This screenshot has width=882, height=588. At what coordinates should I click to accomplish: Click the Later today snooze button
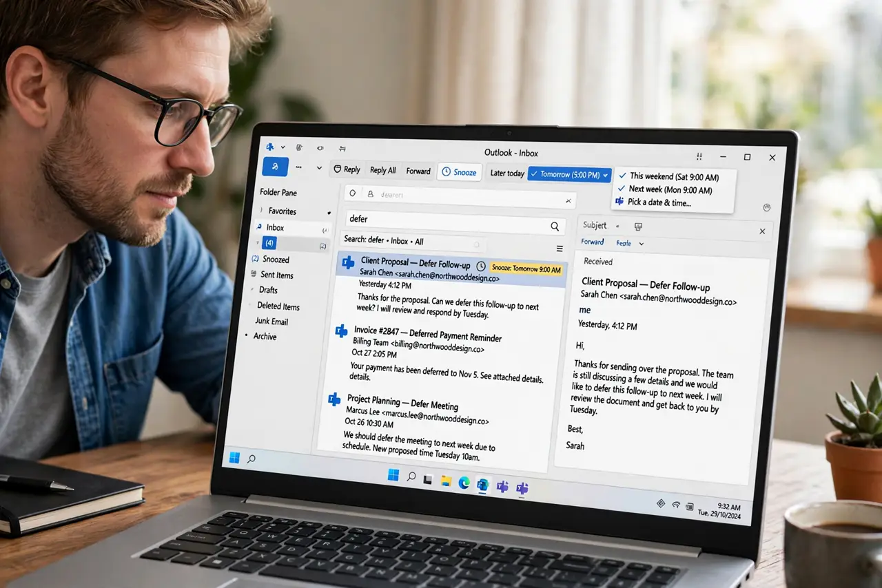[507, 174]
